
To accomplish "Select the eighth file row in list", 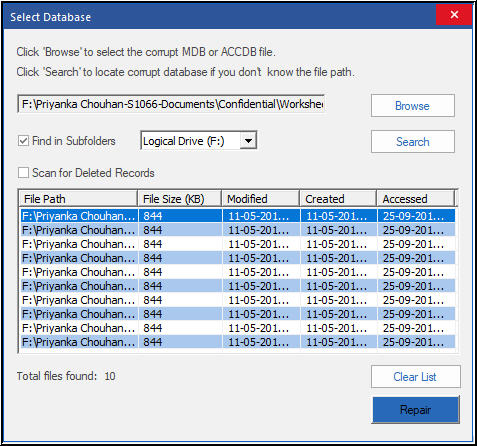I will pyautogui.click(x=238, y=314).
